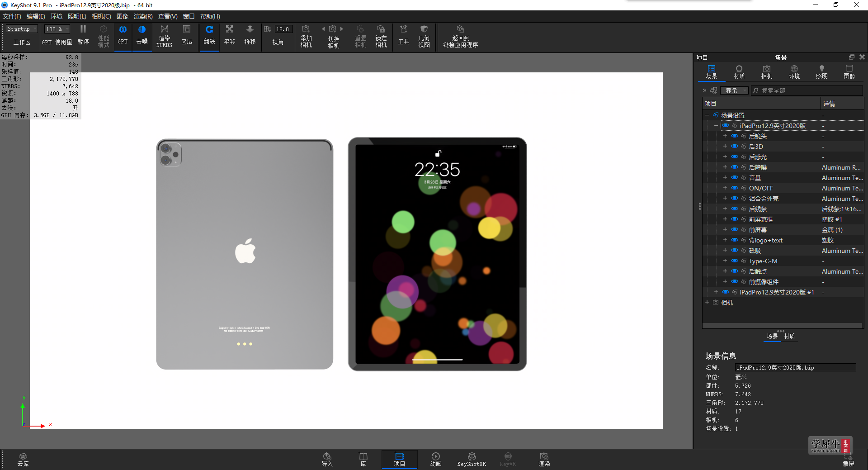Pause rendering with the 暂停 button
The width and height of the screenshot is (868, 470).
point(83,35)
